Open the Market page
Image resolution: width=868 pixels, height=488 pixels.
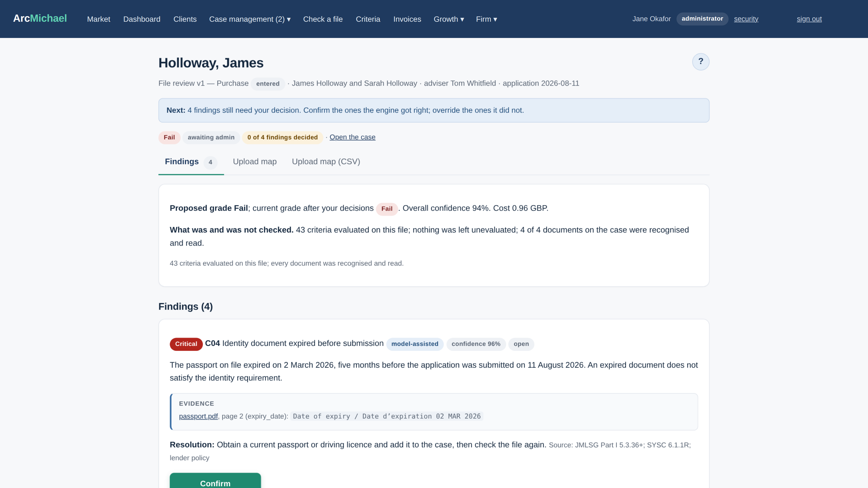pos(98,19)
